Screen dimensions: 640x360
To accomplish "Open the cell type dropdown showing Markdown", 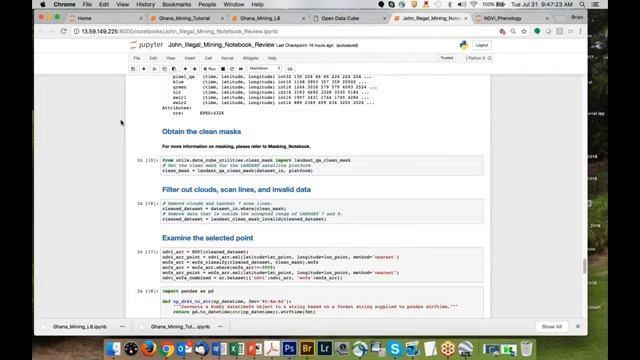I will pos(264,69).
